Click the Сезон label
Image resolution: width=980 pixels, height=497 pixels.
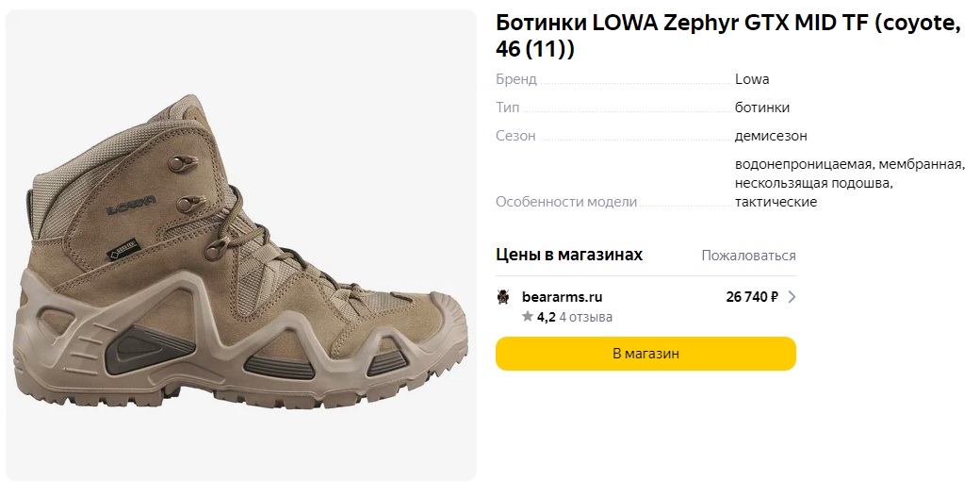point(515,136)
